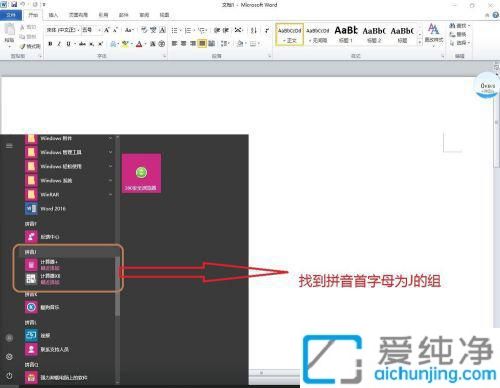Open 酷狗音乐 in Start menu
The width and height of the screenshot is (500, 388).
69,307
